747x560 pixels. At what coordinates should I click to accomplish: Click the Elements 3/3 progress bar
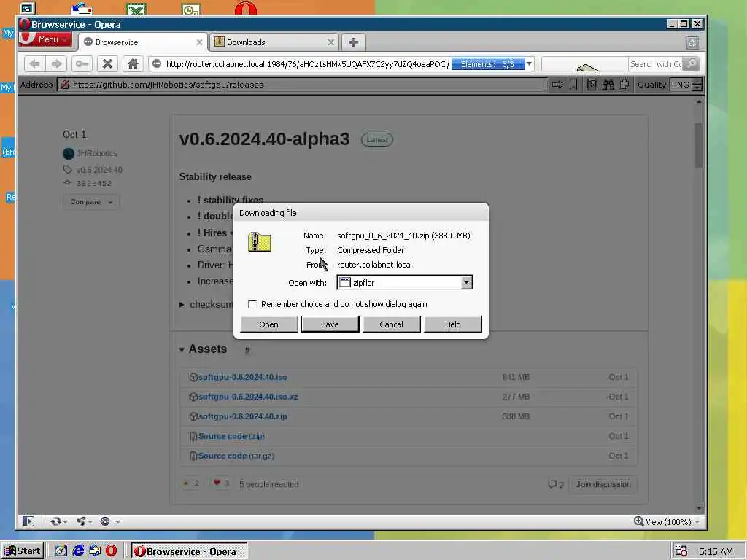point(488,64)
